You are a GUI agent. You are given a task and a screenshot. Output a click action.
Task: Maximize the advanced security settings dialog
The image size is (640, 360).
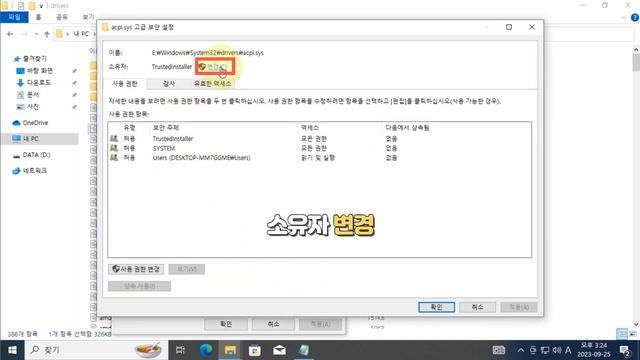coord(509,27)
